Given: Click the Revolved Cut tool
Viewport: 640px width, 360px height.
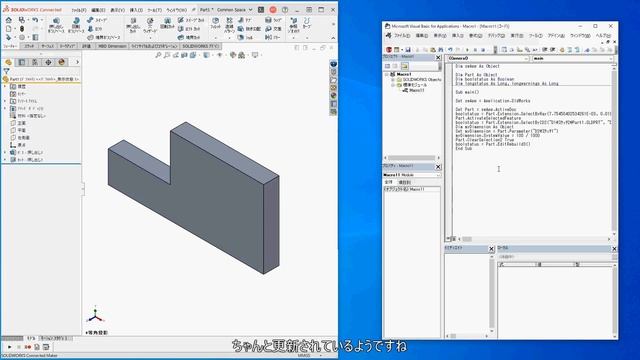Looking at the screenshot, I should click(x=167, y=23).
